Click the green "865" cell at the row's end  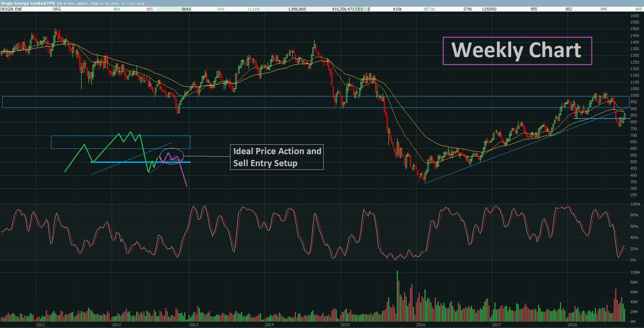639,9
